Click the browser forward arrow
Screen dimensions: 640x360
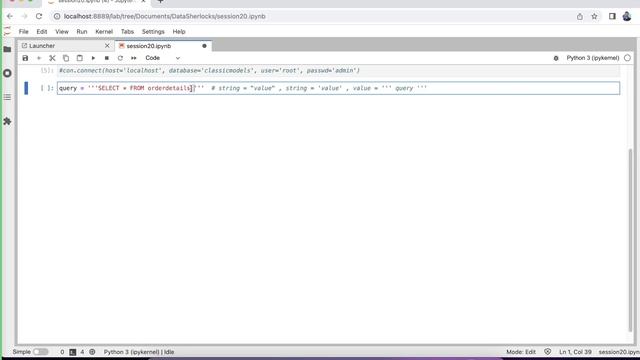24,16
